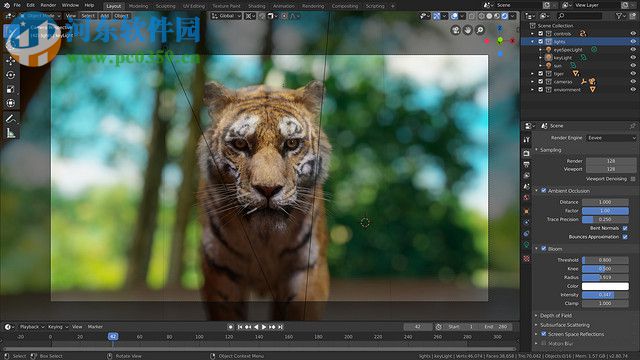Open the Render menu
Image resolution: width=640 pixels, height=360 pixels.
coord(48,5)
